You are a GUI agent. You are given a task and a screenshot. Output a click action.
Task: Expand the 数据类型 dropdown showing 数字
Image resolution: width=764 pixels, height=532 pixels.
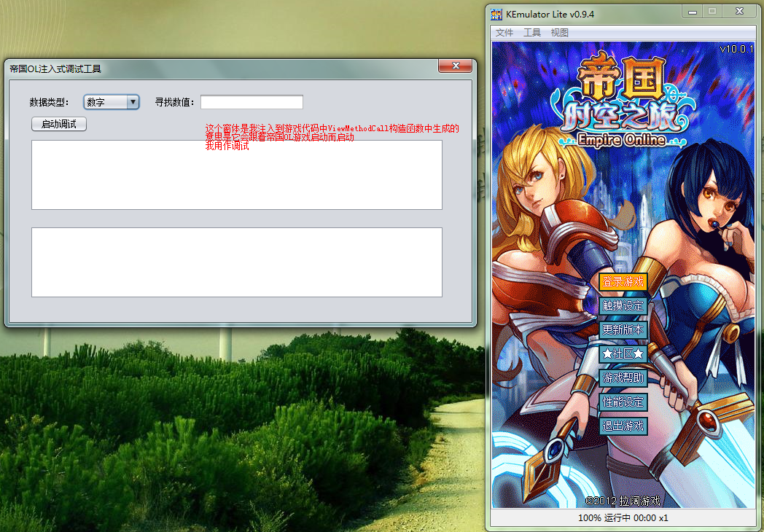[112, 102]
